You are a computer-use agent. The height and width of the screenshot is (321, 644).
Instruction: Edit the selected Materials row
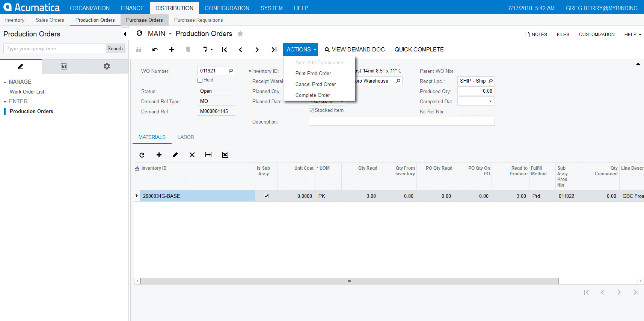tap(175, 155)
